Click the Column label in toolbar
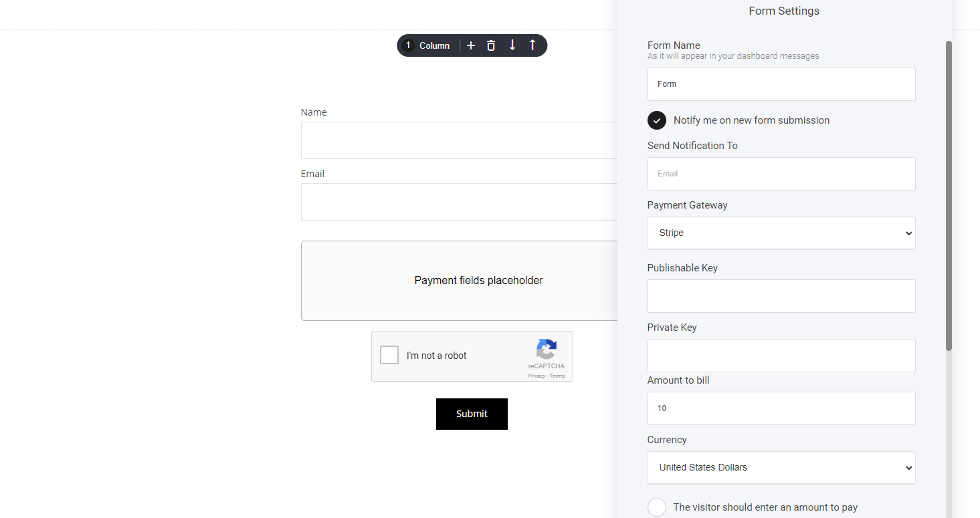The image size is (980, 518). point(434,45)
